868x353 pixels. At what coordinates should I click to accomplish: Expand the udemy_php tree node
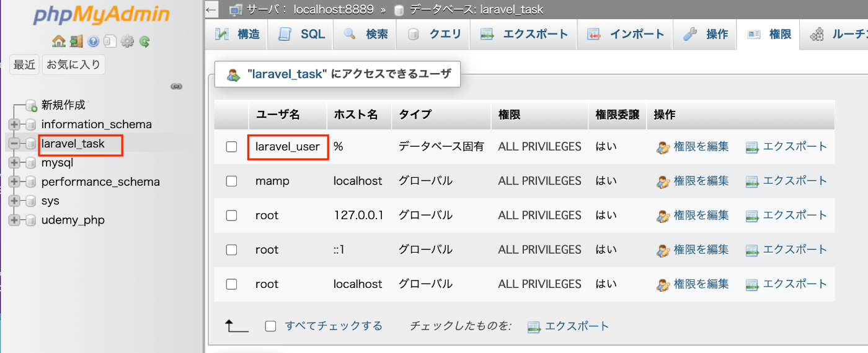coord(14,220)
